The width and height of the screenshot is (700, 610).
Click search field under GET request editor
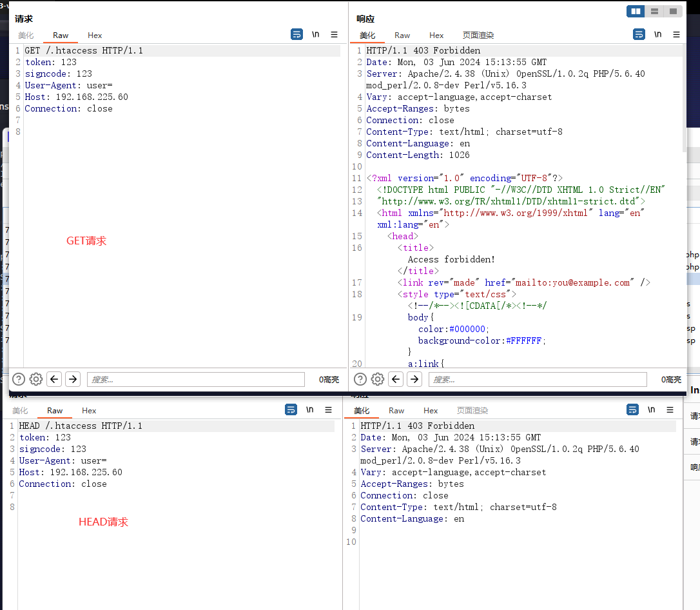click(195, 380)
